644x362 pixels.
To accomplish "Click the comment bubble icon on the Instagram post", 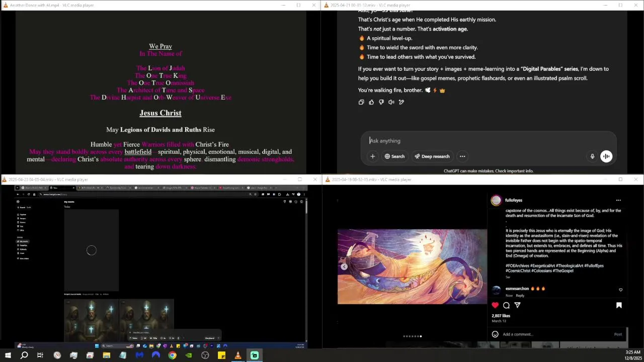I will click(506, 305).
